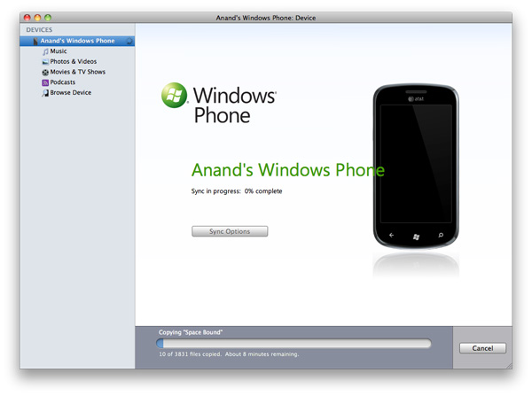
Task: Click the search key on phone image
Action: [441, 235]
